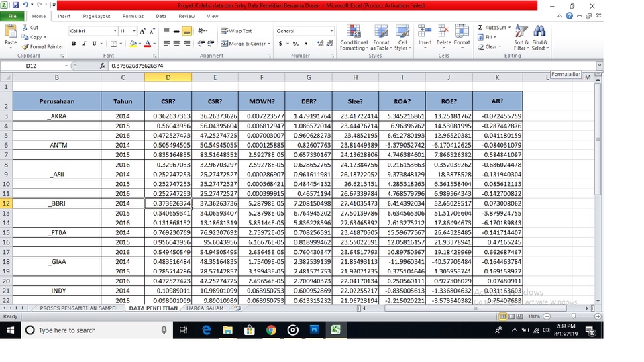Expand the font name dropdown
644x362 pixels.
[115, 31]
